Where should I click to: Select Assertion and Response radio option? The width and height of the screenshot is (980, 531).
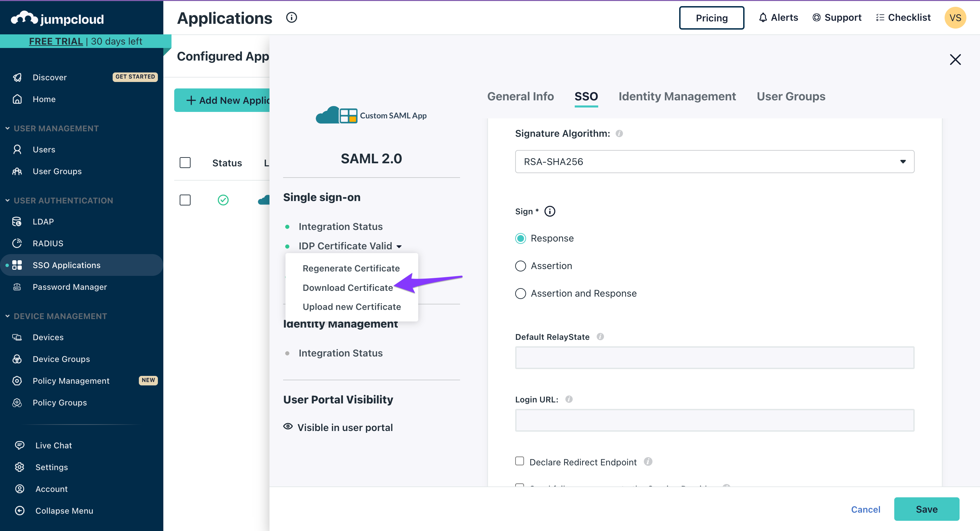click(x=520, y=294)
